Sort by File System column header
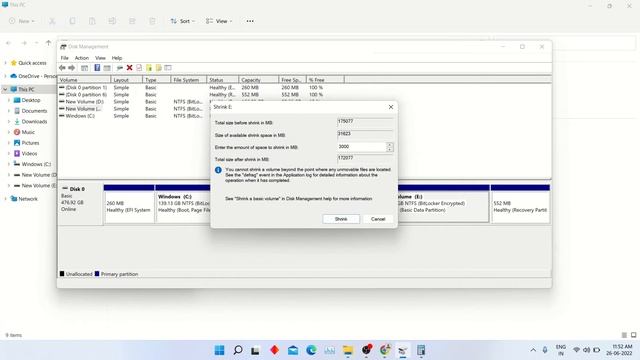 [x=189, y=80]
